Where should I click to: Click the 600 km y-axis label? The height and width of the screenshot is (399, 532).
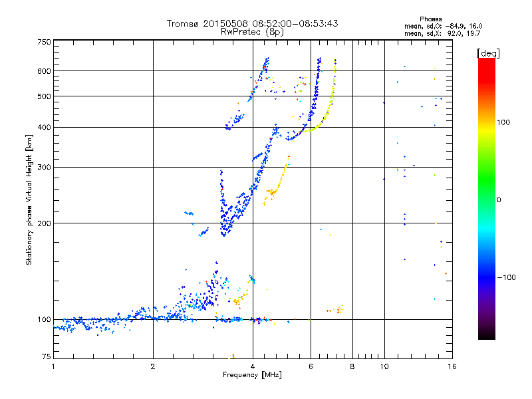(x=44, y=71)
